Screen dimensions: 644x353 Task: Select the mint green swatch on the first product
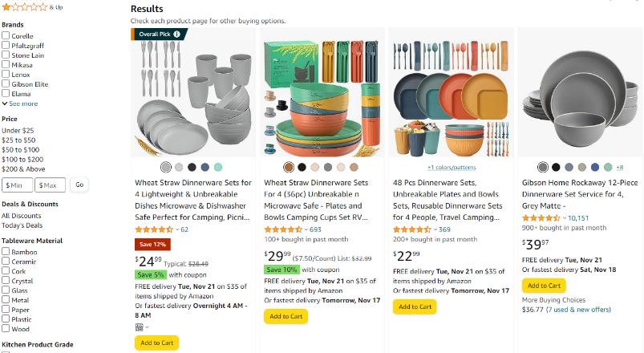point(218,167)
